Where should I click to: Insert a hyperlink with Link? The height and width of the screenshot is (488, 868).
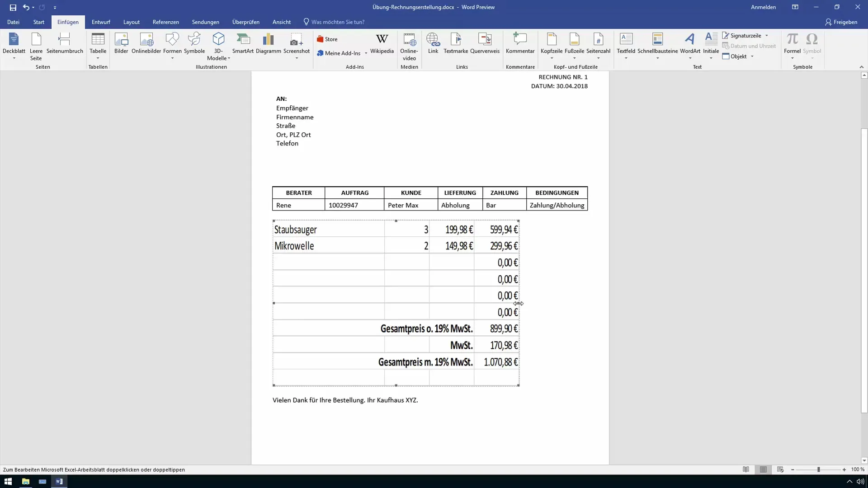(433, 44)
